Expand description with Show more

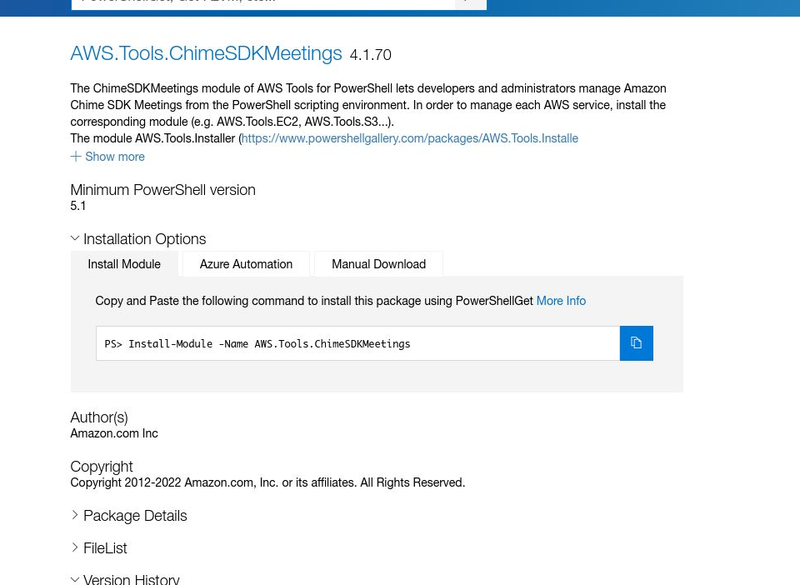pyautogui.click(x=108, y=157)
